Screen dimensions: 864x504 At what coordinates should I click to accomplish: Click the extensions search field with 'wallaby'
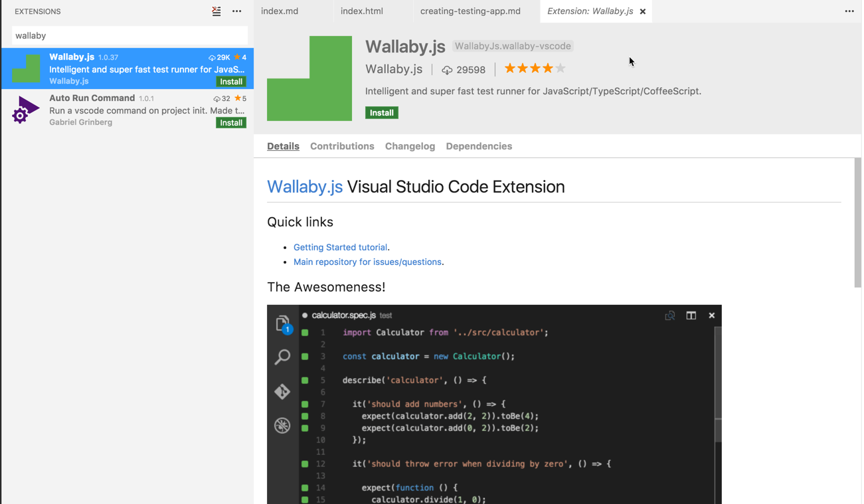130,35
